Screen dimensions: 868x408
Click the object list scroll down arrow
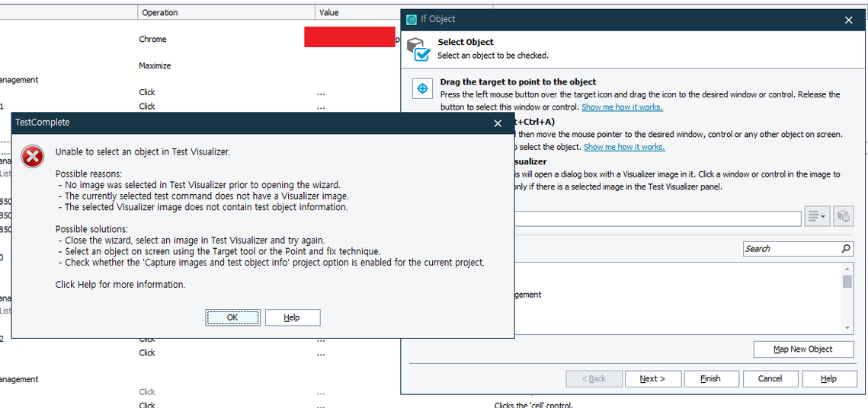point(847,328)
